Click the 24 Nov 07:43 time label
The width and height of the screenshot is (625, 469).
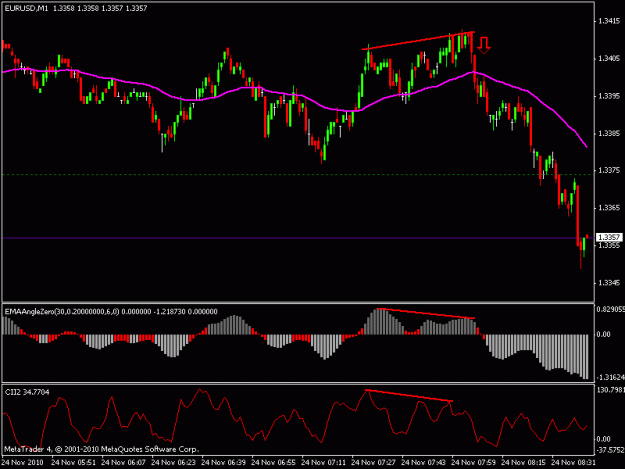(423, 463)
